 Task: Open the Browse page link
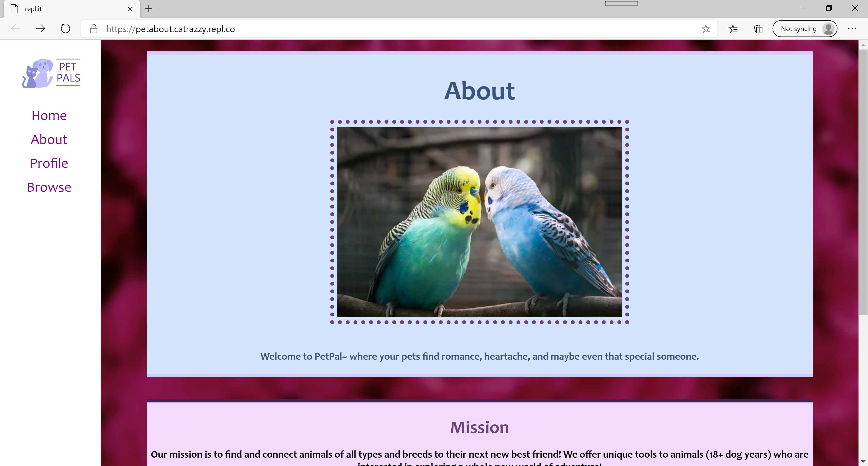click(x=49, y=187)
